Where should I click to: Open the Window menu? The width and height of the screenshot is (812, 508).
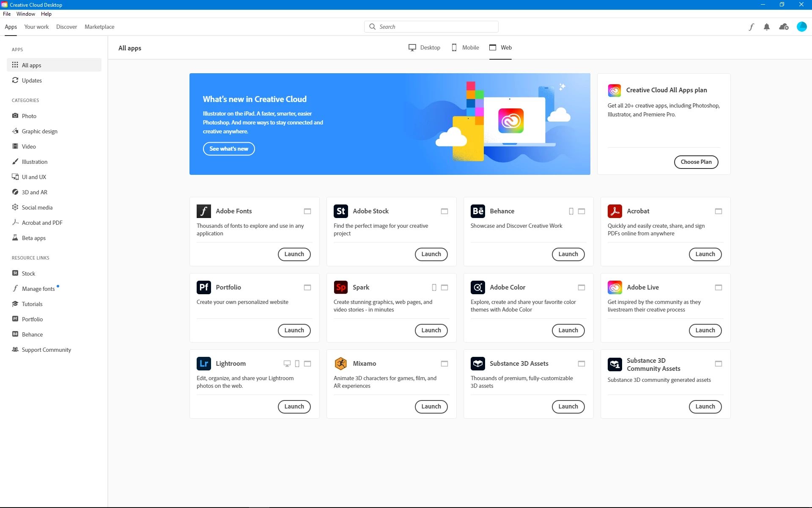(x=25, y=14)
